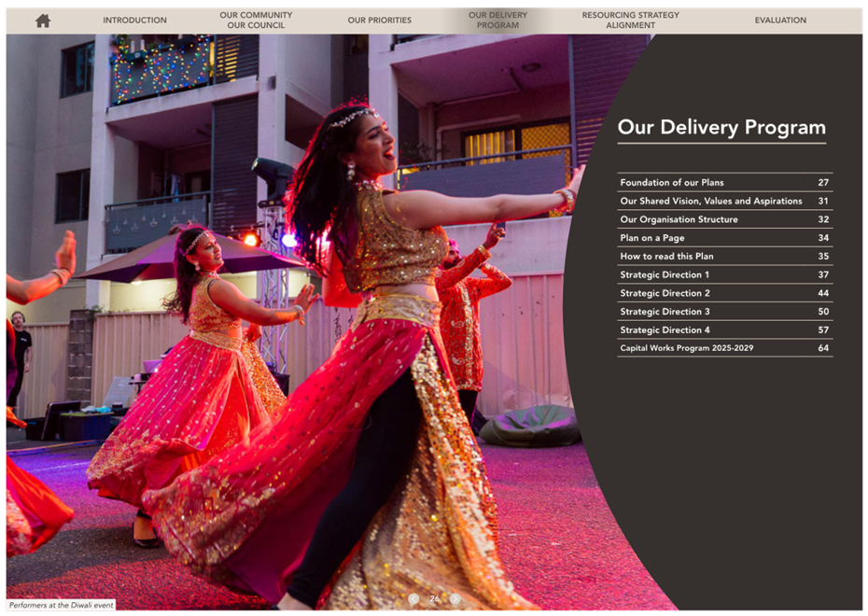Go to Capital Works Program 2025-2029
This screenshot has height=616, width=868.
[x=724, y=348]
